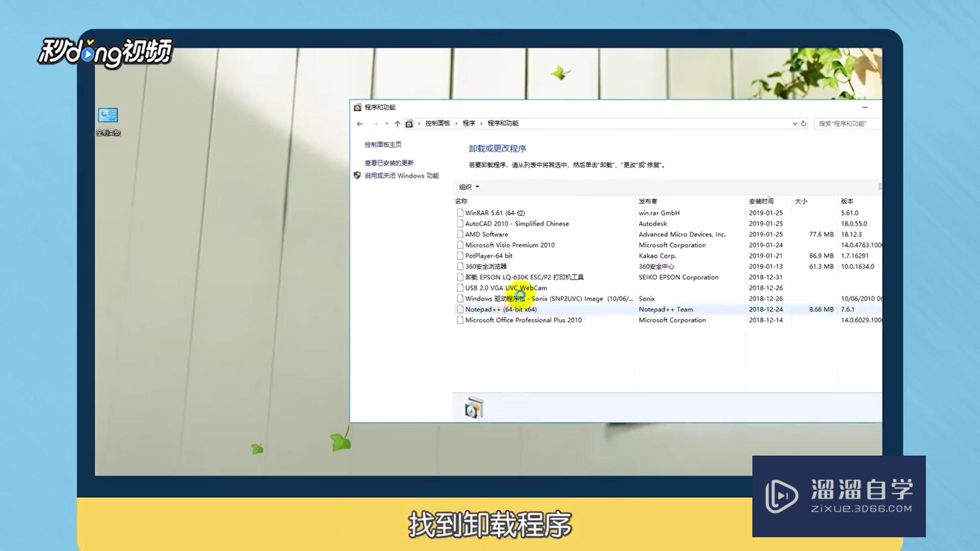Click 控制面板 breadcrumb in address bar

point(437,123)
